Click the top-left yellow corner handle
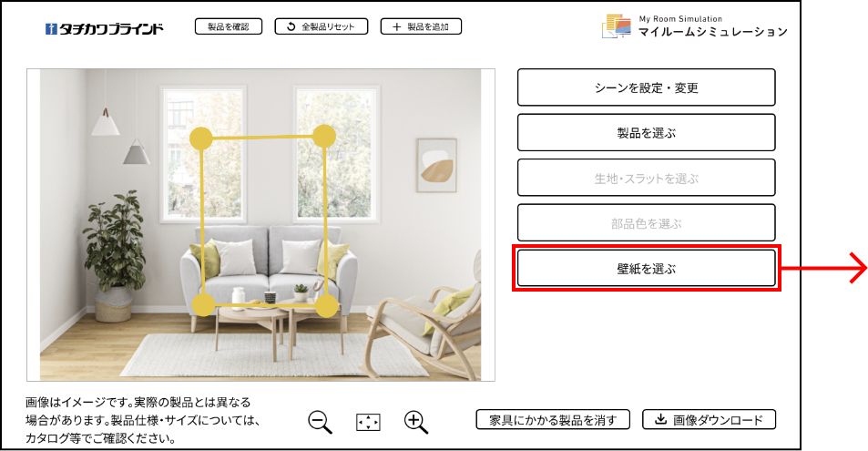Viewport: 868px width, 451px height. pos(201,138)
